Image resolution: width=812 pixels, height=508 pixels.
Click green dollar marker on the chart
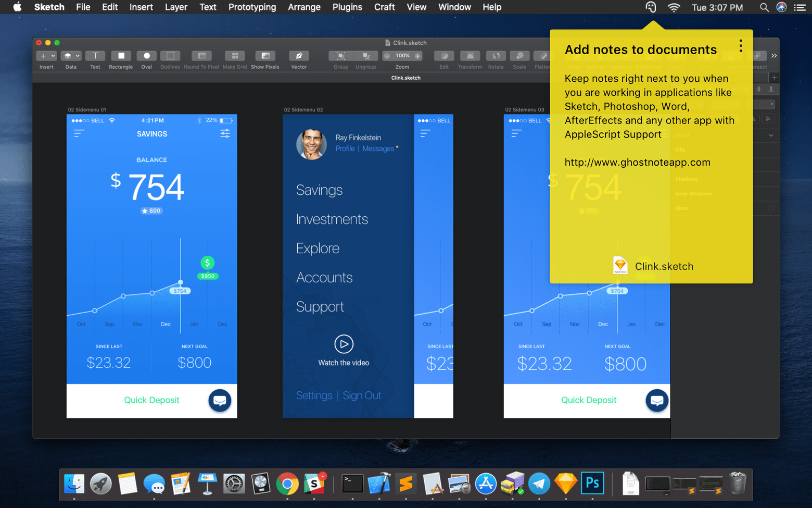[207, 263]
